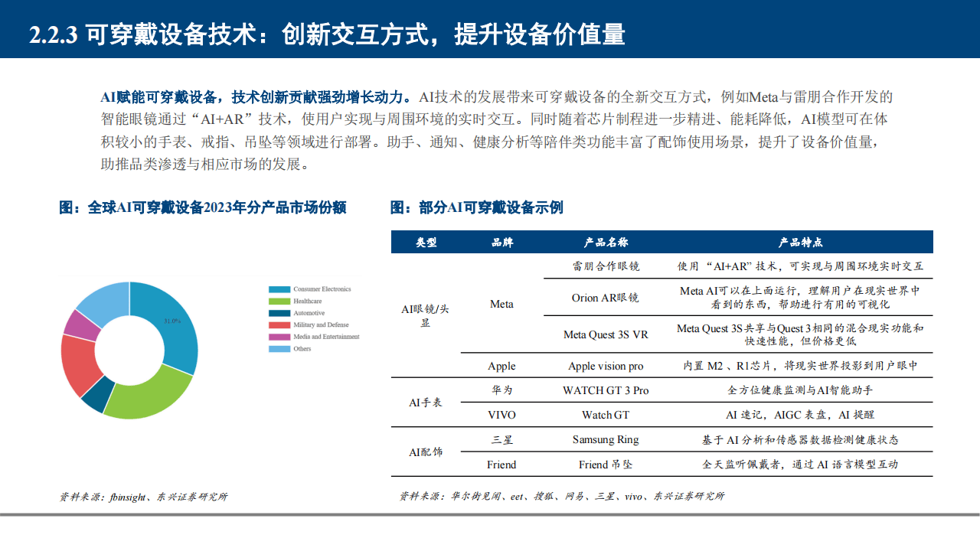Click the 'Media and Entertainment' legend label
The height and width of the screenshot is (551, 980).
326,337
